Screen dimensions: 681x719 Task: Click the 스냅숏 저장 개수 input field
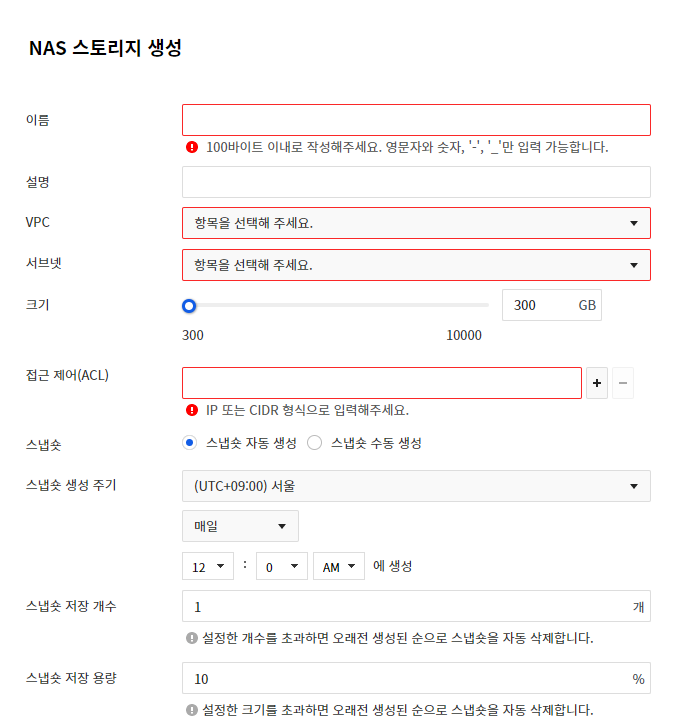tap(416, 606)
